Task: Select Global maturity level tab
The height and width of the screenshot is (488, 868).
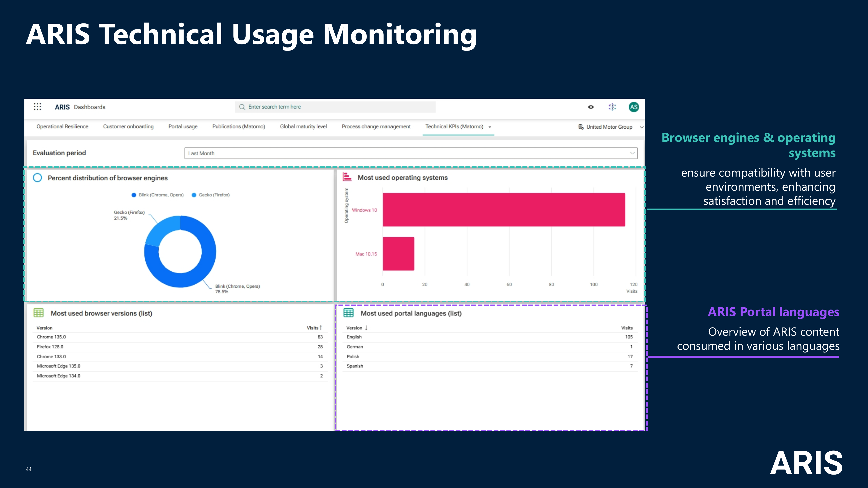Action: 303,127
